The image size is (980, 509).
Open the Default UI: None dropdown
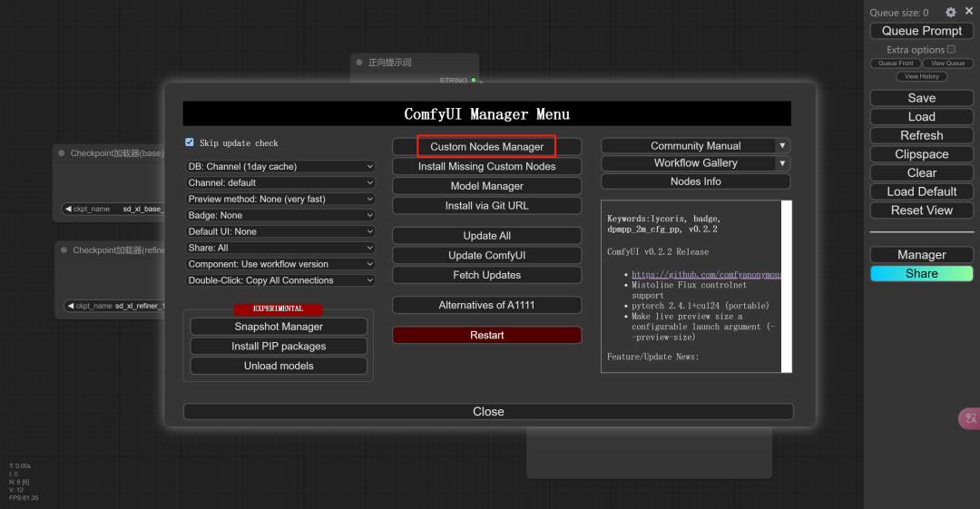(x=280, y=231)
